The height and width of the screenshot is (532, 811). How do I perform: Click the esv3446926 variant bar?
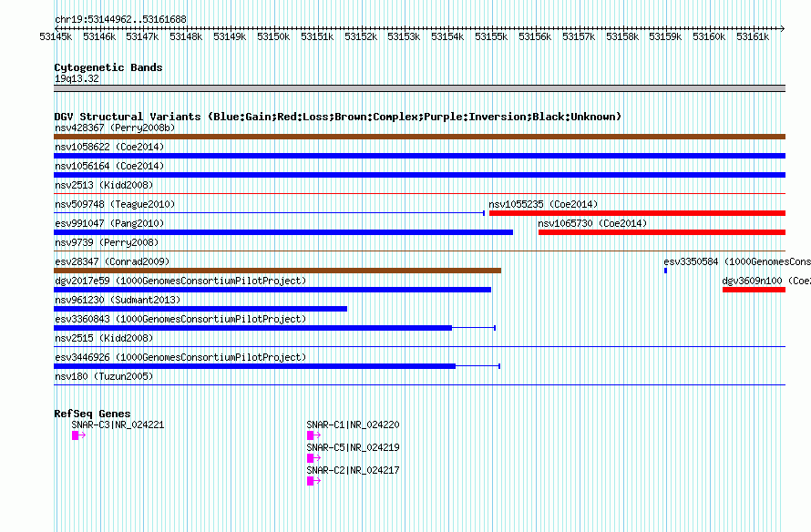[277, 366]
